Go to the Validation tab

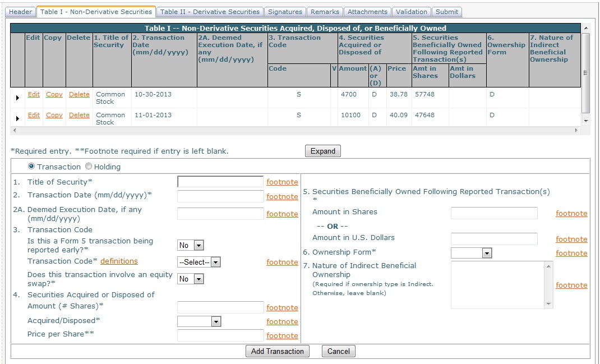(411, 12)
